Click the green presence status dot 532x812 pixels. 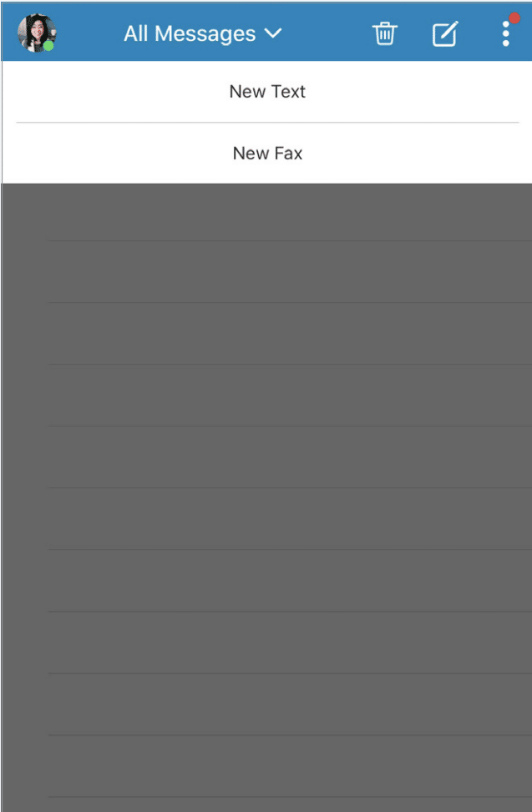pyautogui.click(x=48, y=46)
